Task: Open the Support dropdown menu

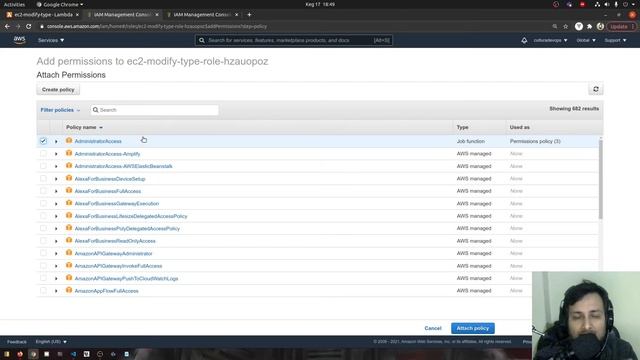Action: point(615,40)
